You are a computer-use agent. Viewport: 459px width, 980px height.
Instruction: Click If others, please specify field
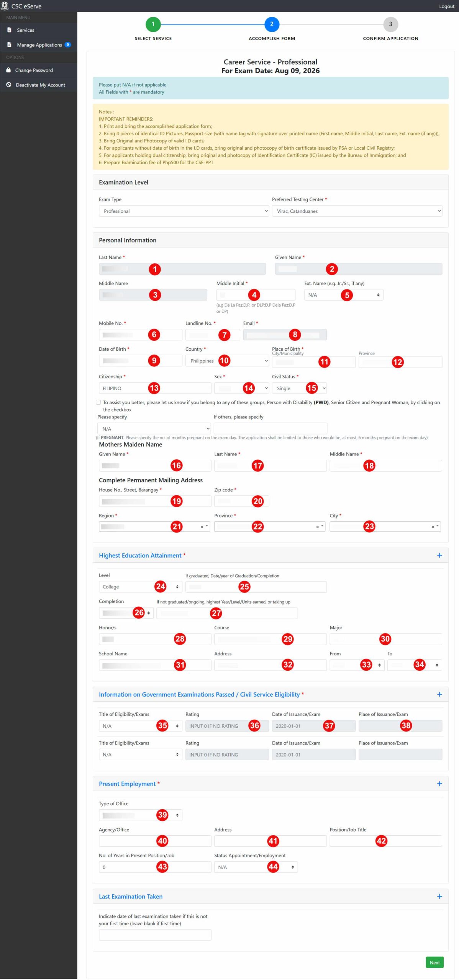click(x=270, y=428)
